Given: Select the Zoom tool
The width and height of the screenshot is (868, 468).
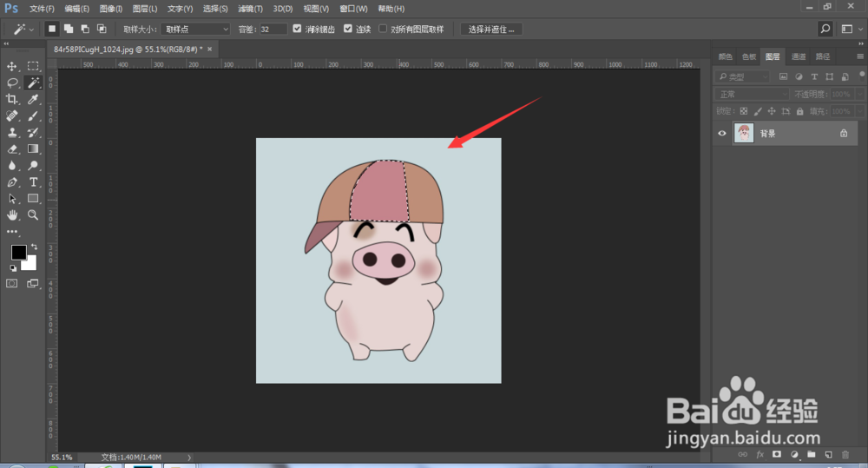Looking at the screenshot, I should tap(33, 214).
